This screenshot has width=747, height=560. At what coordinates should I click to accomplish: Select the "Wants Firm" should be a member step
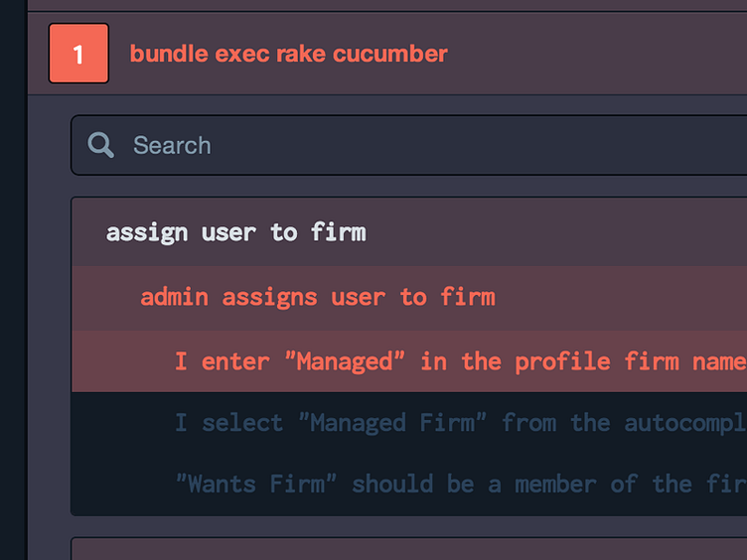tap(459, 484)
